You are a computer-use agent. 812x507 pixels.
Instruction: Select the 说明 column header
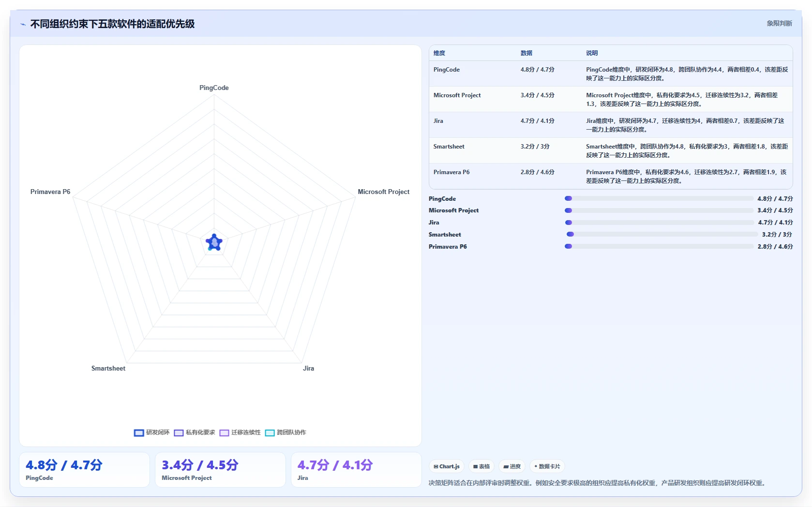[x=592, y=53]
